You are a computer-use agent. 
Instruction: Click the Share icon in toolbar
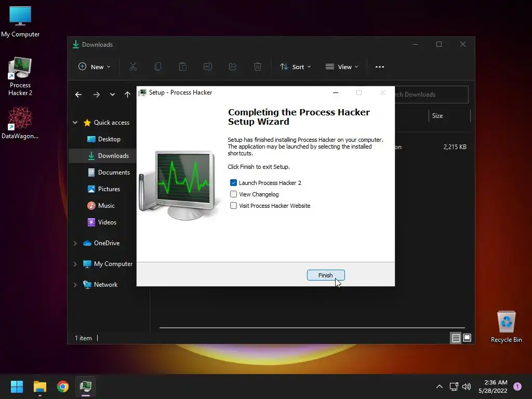pyautogui.click(x=233, y=67)
